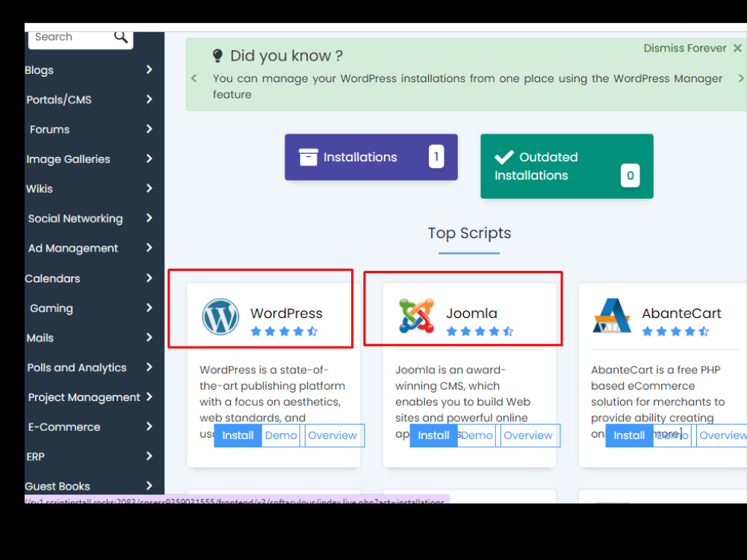The image size is (747, 560).
Task: Click the search input field
Action: click(x=67, y=36)
